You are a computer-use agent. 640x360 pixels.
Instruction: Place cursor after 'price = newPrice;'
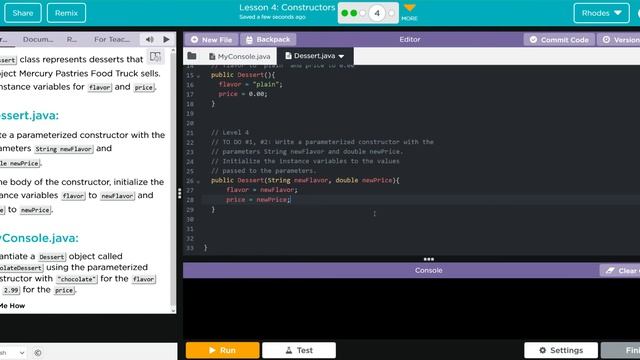(x=290, y=200)
